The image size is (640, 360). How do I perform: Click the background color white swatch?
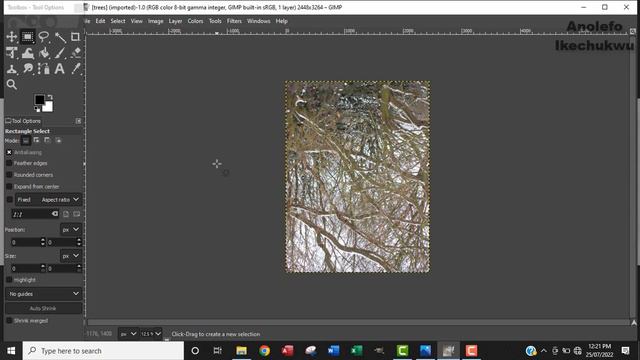click(49, 107)
